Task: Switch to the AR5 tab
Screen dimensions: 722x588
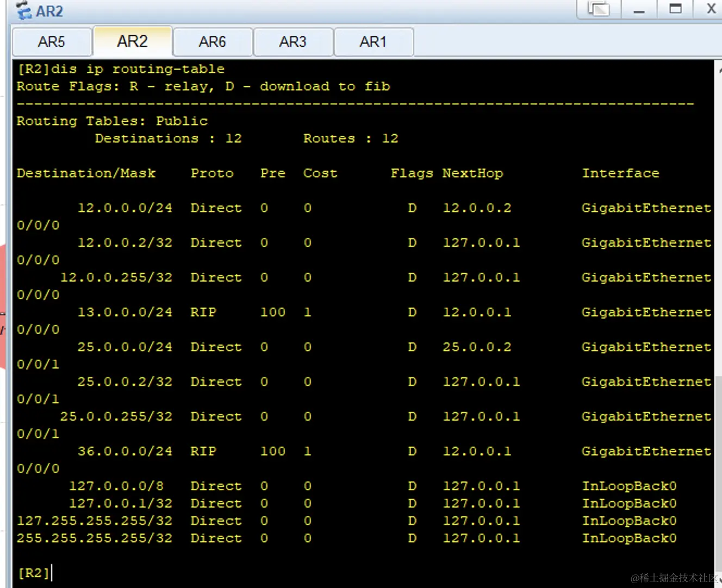Action: coord(52,42)
